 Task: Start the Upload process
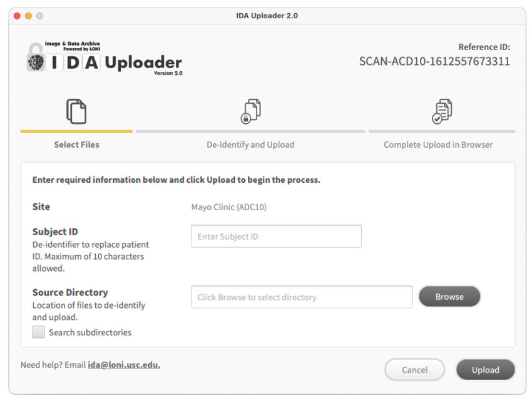tap(486, 370)
